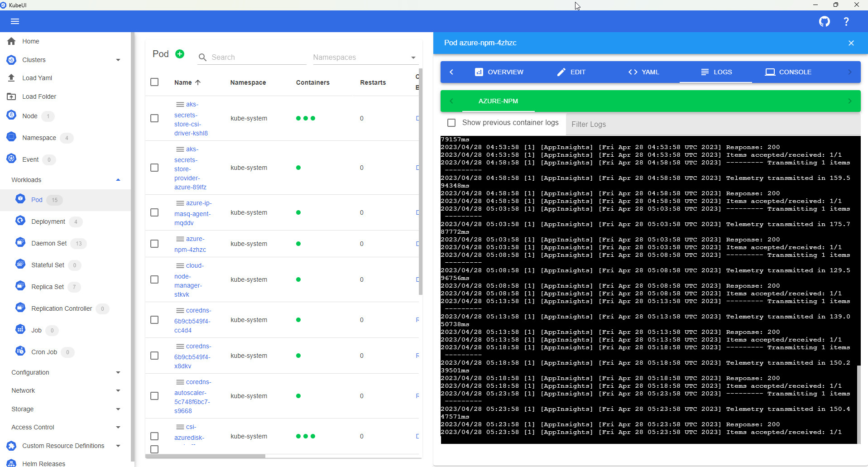Expand the Configuration section

(x=118, y=372)
